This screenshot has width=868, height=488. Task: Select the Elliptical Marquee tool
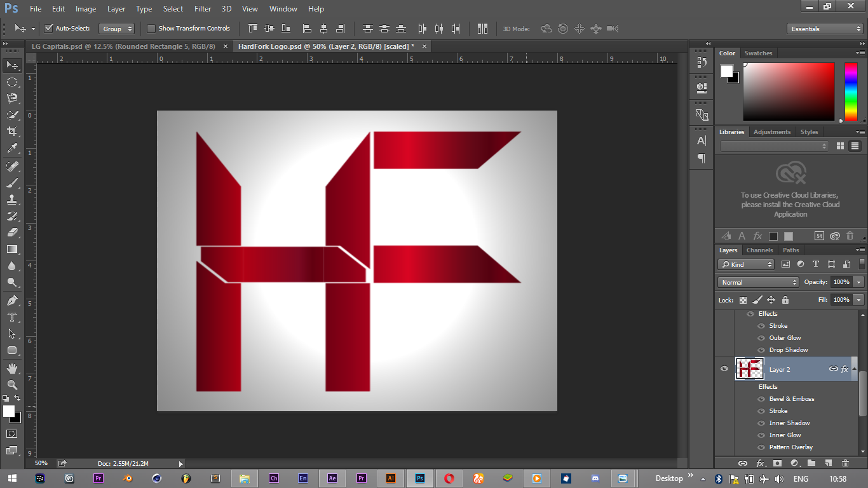pos(12,82)
